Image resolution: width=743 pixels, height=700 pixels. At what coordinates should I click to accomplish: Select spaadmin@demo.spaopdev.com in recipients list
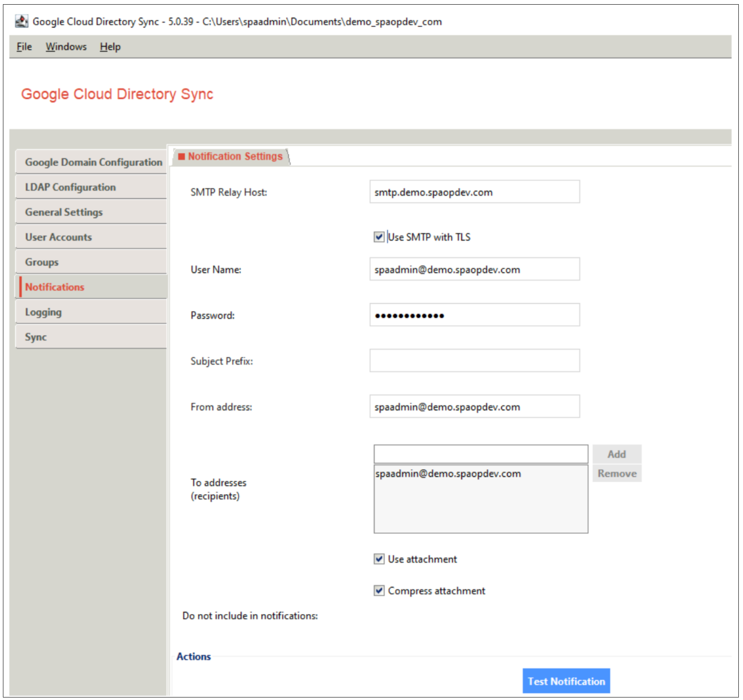[x=448, y=474]
